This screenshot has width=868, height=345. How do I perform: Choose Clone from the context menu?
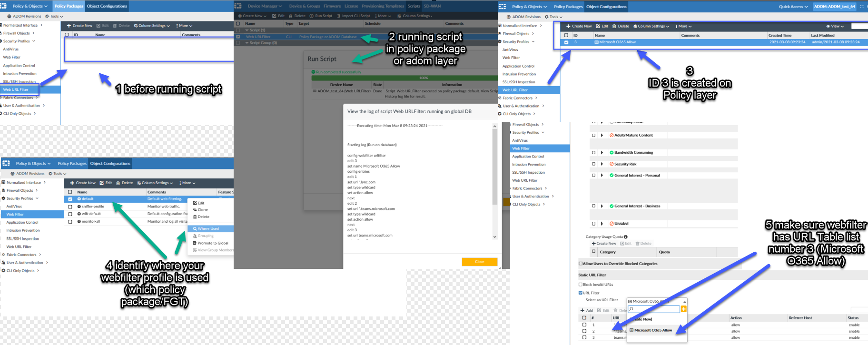click(200, 210)
